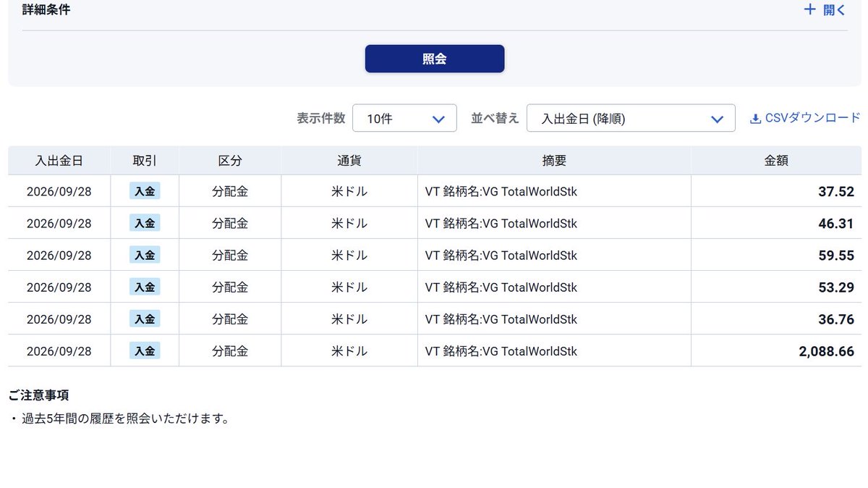Click the 通貨 column header
Image resolution: width=868 pixels, height=488 pixels.
pyautogui.click(x=349, y=161)
